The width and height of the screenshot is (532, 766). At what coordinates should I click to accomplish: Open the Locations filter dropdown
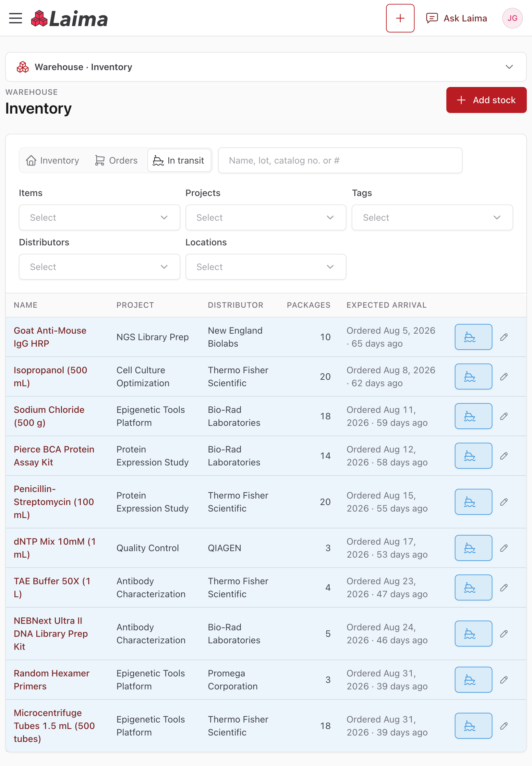(x=266, y=267)
